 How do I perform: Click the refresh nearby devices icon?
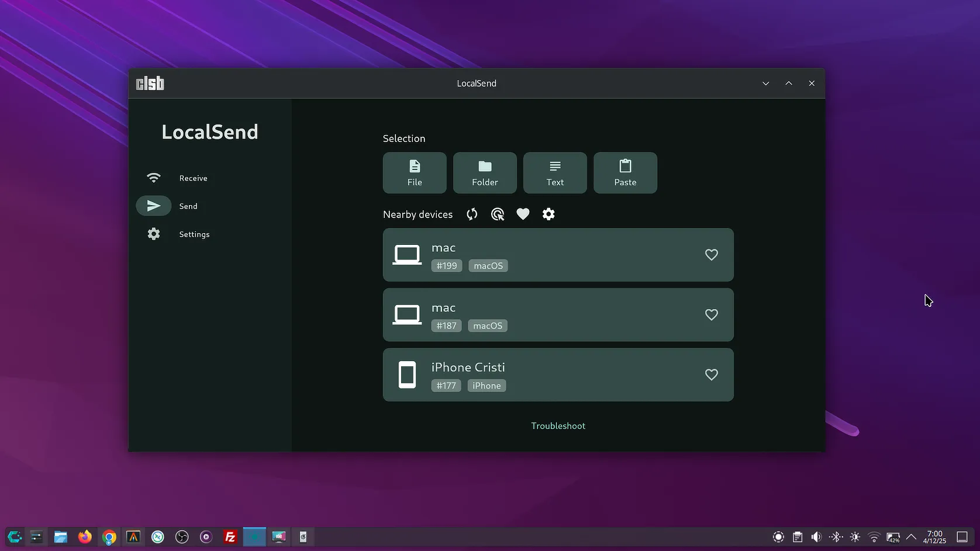point(472,214)
